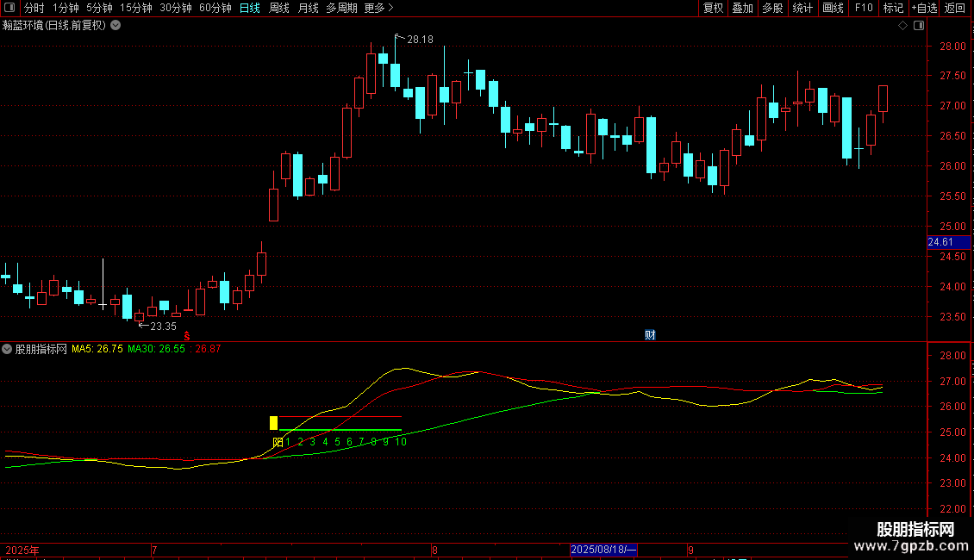The width and height of the screenshot is (974, 560).
Task: Expand dropdown beside 瀚蓝环境 title
Action: pos(116,26)
